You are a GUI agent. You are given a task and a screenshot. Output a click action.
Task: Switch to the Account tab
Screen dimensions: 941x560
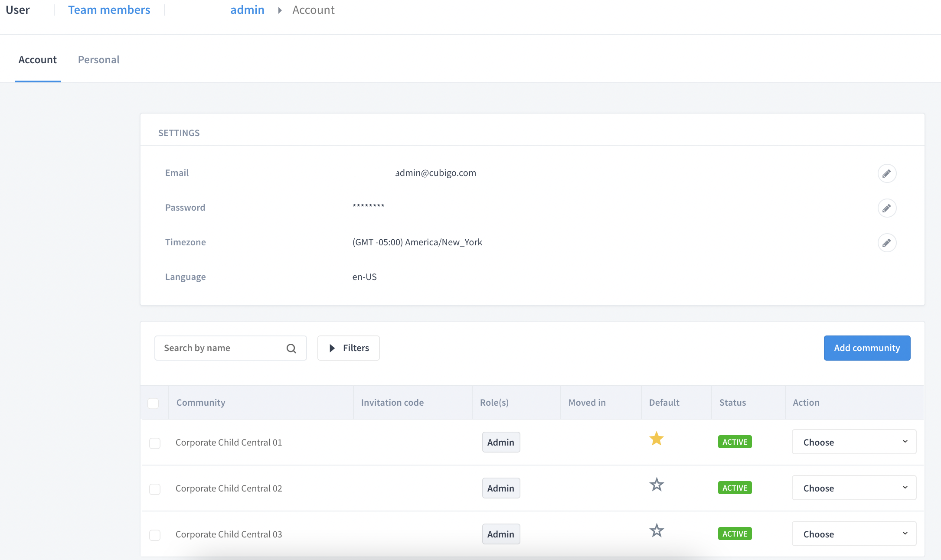(38, 60)
